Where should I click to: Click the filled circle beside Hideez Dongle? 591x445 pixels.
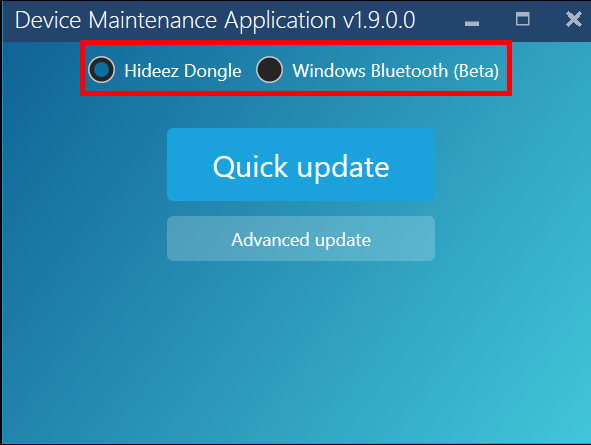click(101, 70)
